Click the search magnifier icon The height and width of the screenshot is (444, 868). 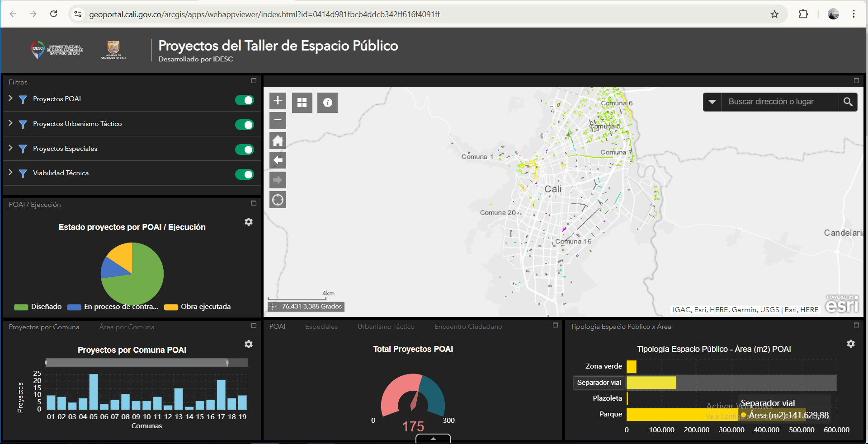(x=848, y=102)
